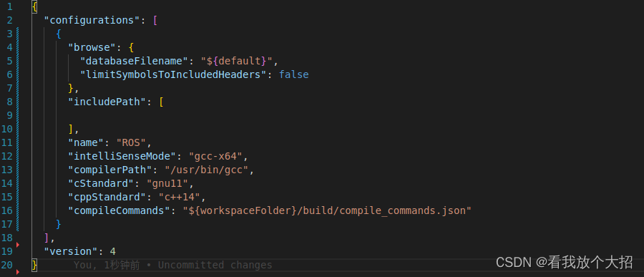This screenshot has width=644, height=277.
Task: Click gutter line number 5
Action: 9,61
